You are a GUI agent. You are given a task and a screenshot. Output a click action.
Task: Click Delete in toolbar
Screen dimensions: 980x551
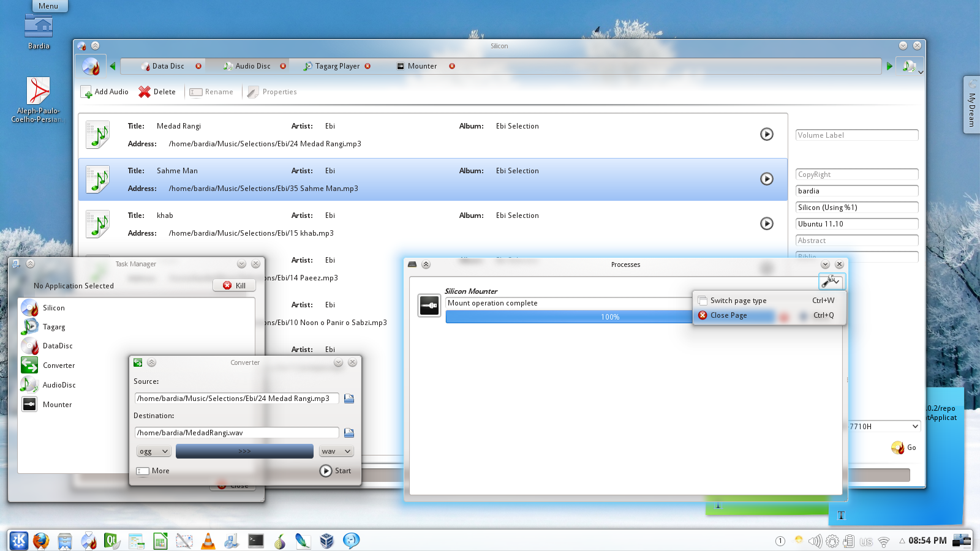tap(157, 92)
